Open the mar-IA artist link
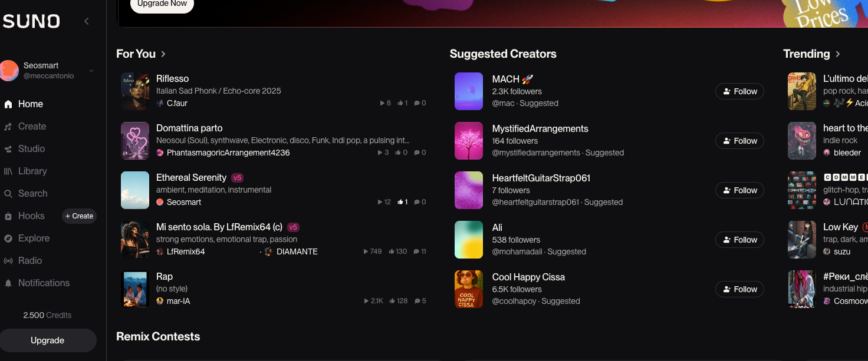Viewport: 868px width, 361px height. [178, 301]
